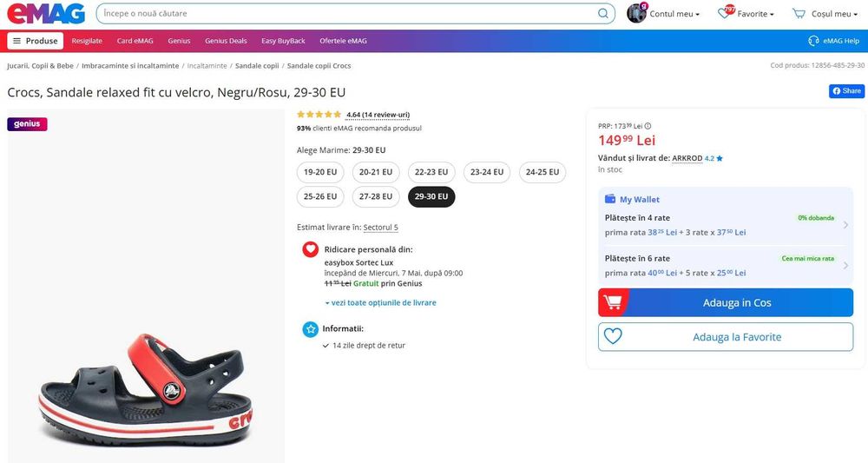The height and width of the screenshot is (463, 868).
Task: Click the shopping cart icon in header
Action: coord(798,14)
